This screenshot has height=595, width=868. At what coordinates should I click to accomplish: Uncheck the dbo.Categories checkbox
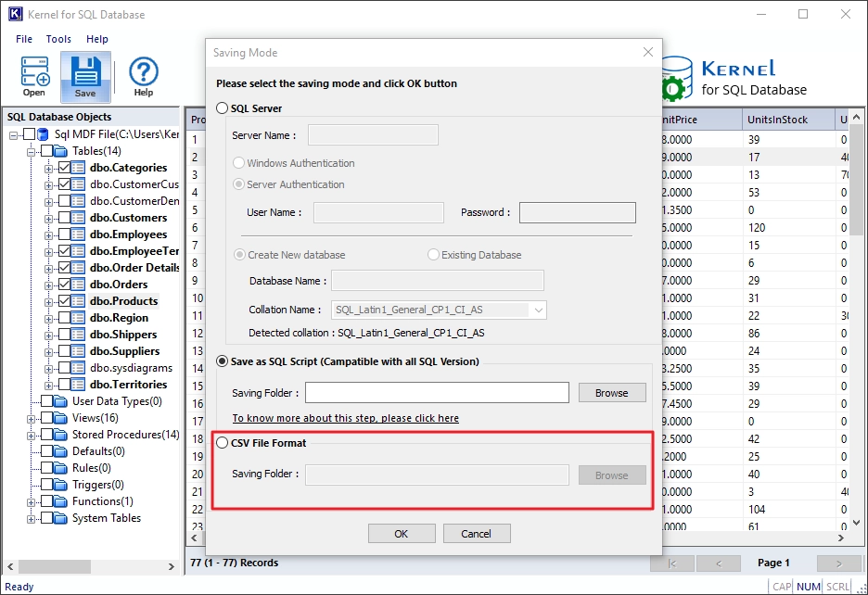[64, 168]
